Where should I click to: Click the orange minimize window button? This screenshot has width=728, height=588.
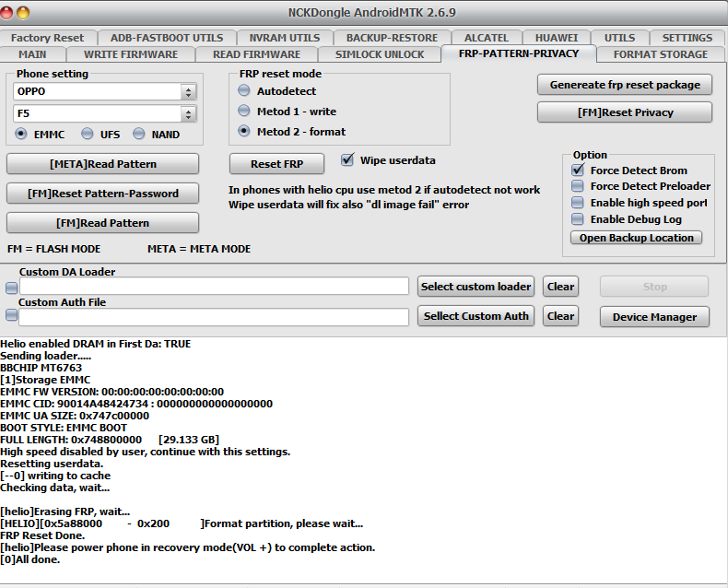23,13
